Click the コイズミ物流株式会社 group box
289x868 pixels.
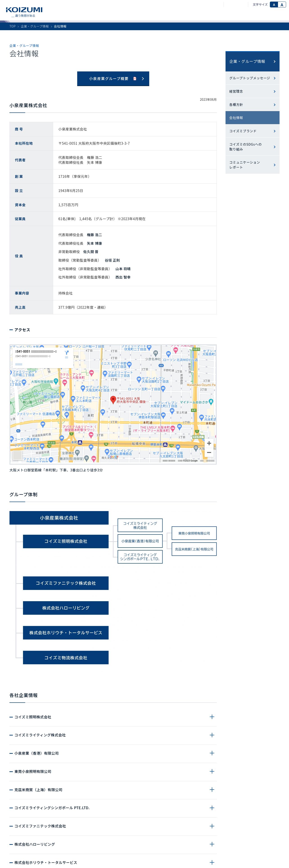tap(65, 658)
